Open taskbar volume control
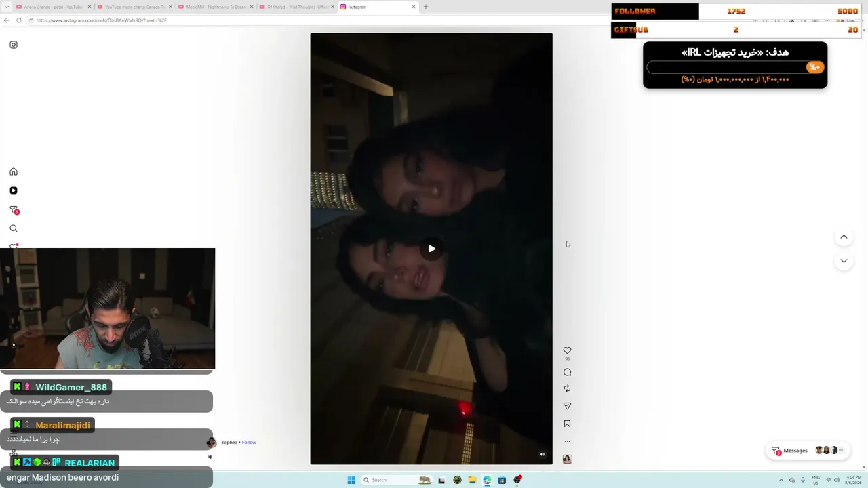Screen dimensions: 868x488 click(837, 480)
